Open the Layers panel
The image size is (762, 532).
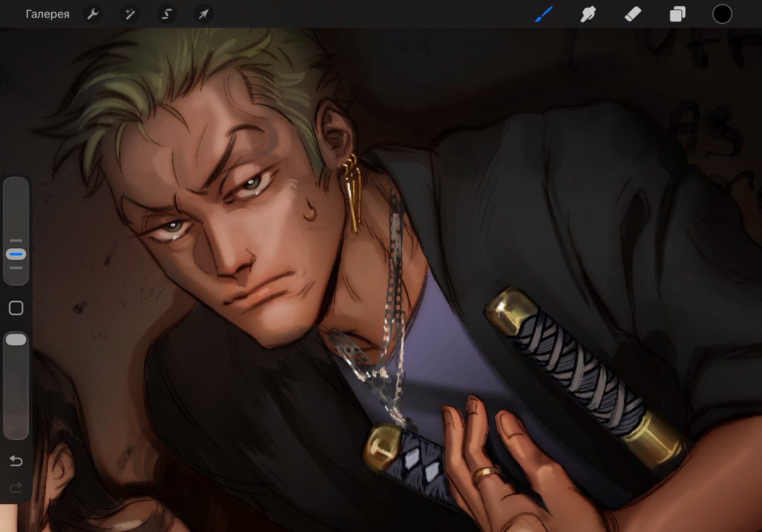click(x=678, y=14)
